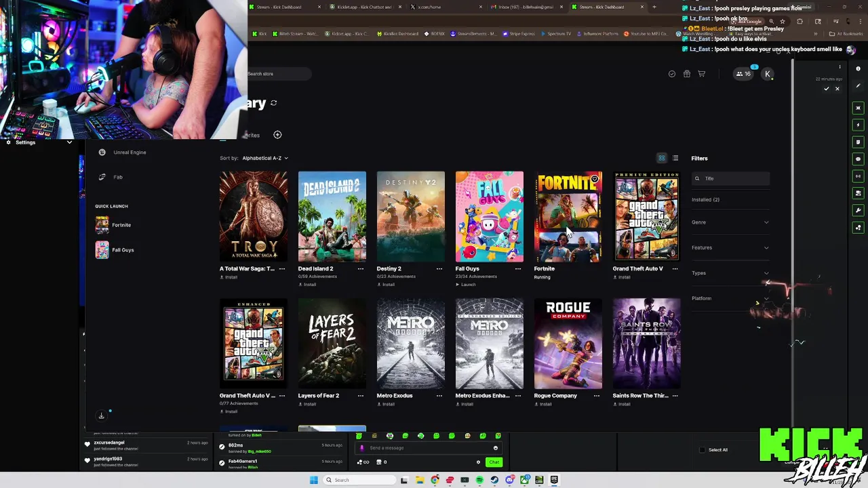Open the Dead Island 2 three-dot options menu
This screenshot has width=868, height=488.
pyautogui.click(x=360, y=268)
